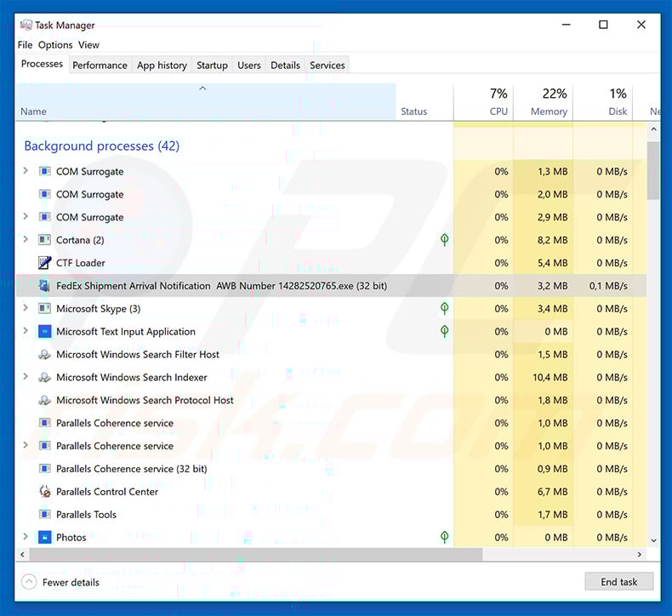672x616 pixels.
Task: Click the Cortana (2) process icon
Action: pos(44,240)
